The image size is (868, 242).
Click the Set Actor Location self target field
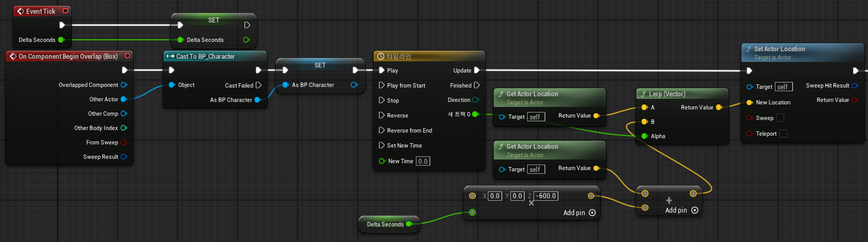(x=784, y=87)
